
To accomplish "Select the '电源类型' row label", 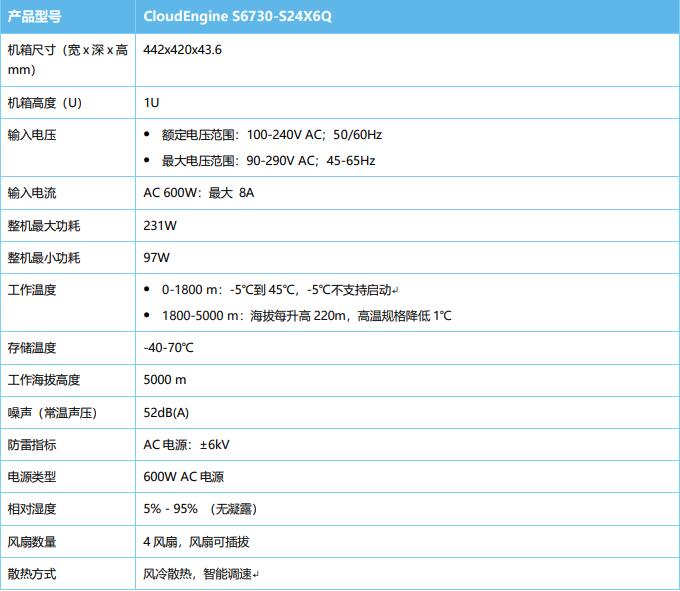I will (x=32, y=477).
